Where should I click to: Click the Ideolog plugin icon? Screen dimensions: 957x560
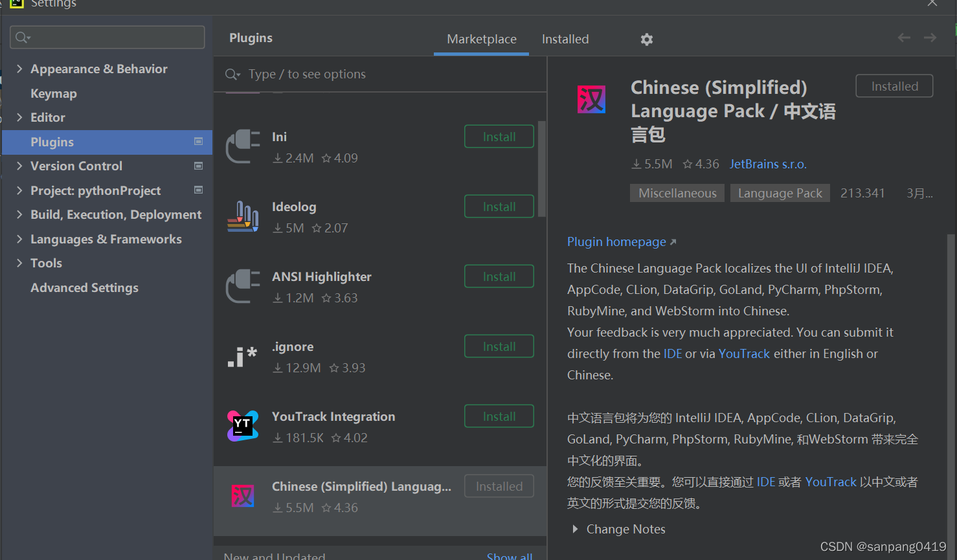243,216
